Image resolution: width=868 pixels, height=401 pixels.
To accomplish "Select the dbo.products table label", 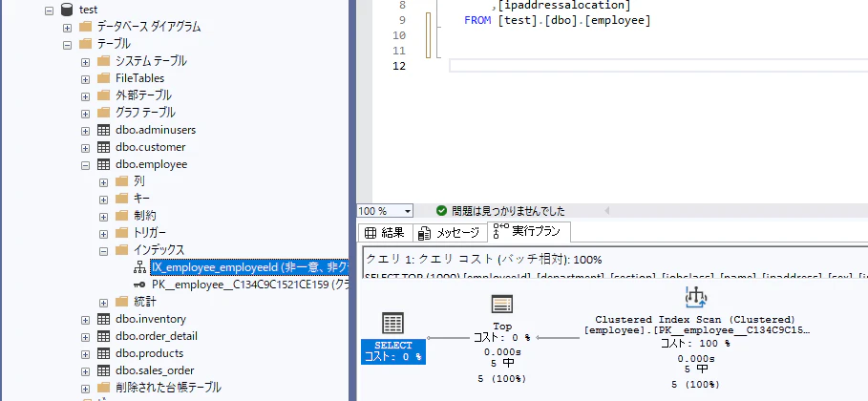I will [150, 353].
